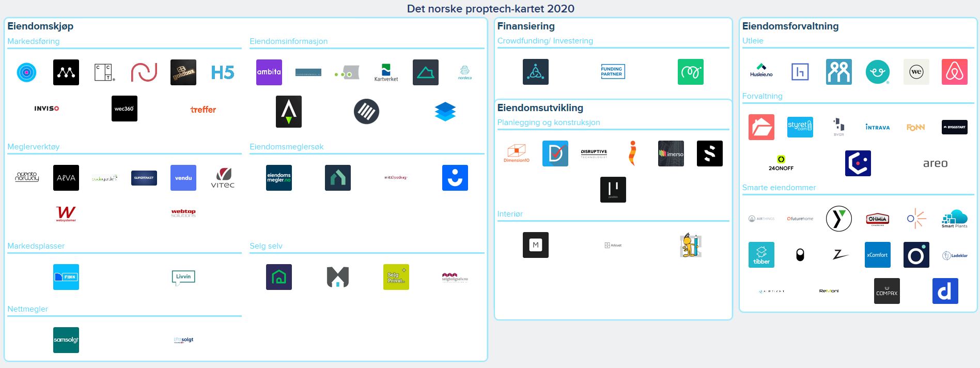Click the futurehome logo
Screen dimensions: 980x368
[x=800, y=219]
